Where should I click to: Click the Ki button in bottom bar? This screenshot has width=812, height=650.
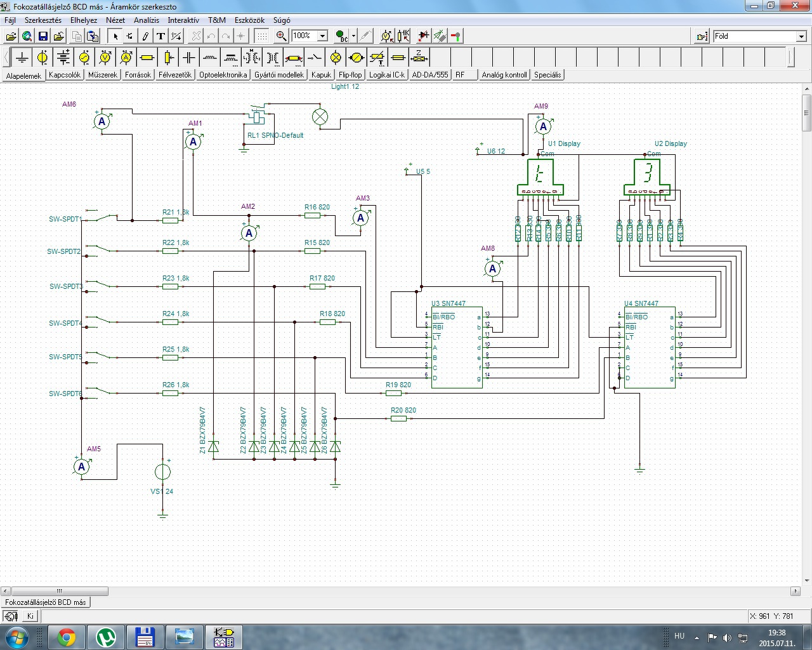click(x=30, y=616)
